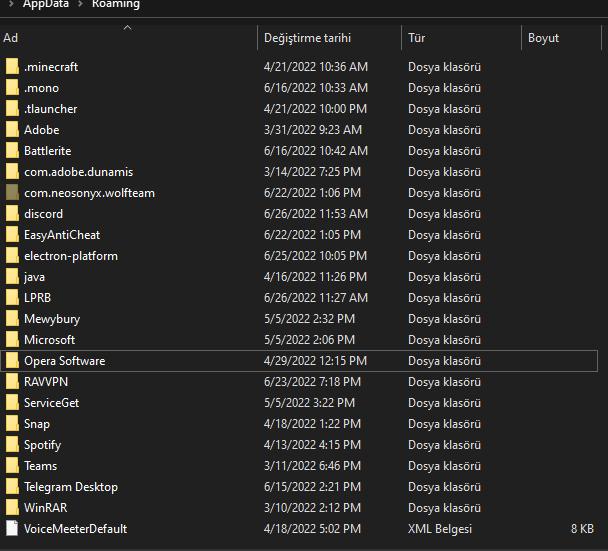Sort by the Tür column header
This screenshot has height=551, width=608.
pos(461,38)
